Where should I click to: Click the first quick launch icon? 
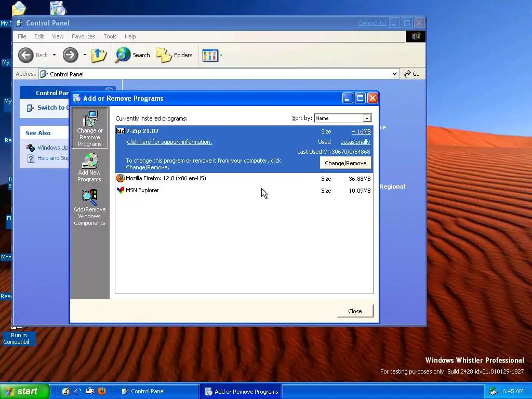(66, 391)
